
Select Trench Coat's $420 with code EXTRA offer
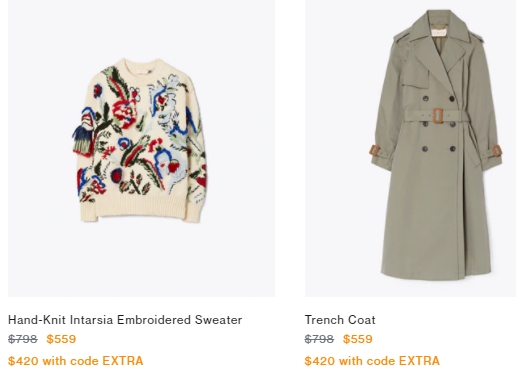372,361
